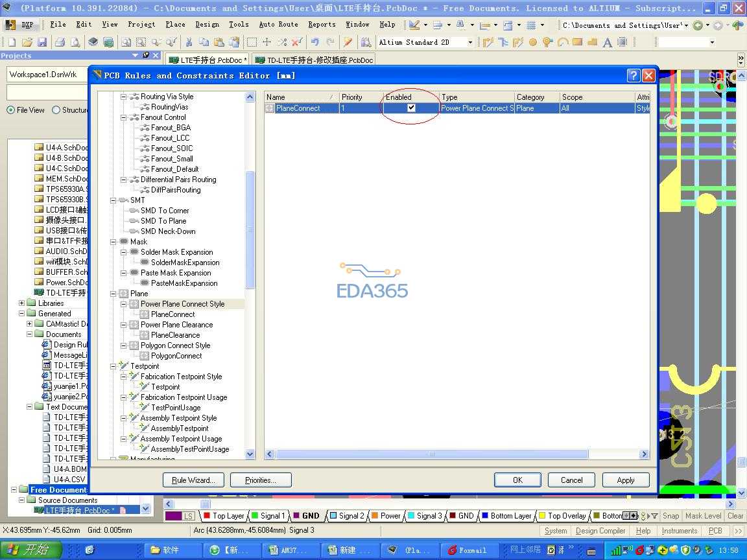
Task: Open Print Preview from toolbar
Action: (75, 42)
